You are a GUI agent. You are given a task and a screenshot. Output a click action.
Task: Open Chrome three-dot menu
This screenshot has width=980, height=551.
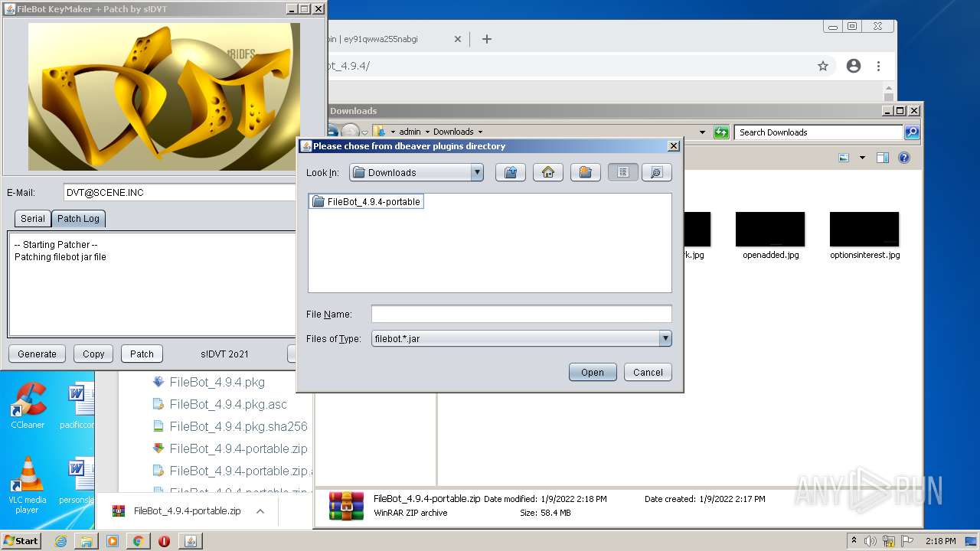click(879, 66)
